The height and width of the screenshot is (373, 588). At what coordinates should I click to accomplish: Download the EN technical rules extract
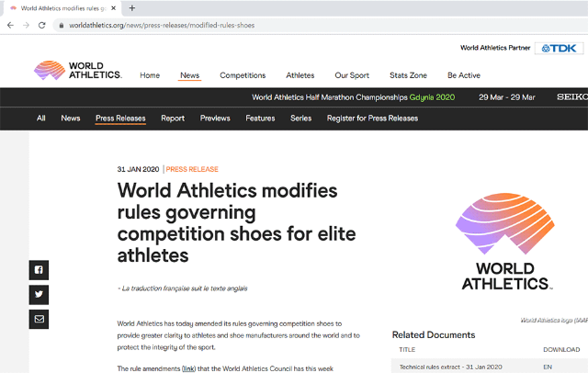coord(548,367)
